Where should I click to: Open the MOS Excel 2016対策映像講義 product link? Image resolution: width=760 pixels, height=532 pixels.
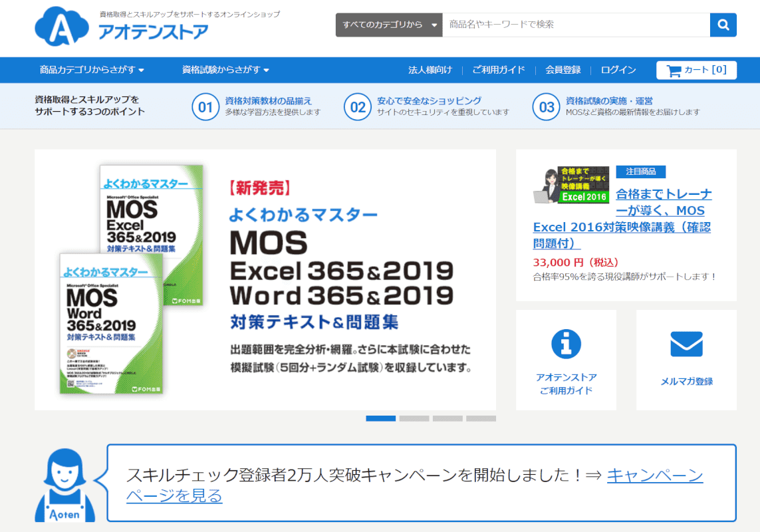(622, 219)
